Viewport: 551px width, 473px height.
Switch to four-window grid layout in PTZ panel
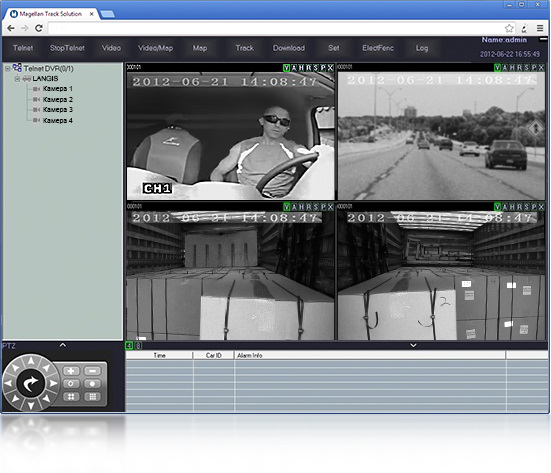(x=71, y=397)
